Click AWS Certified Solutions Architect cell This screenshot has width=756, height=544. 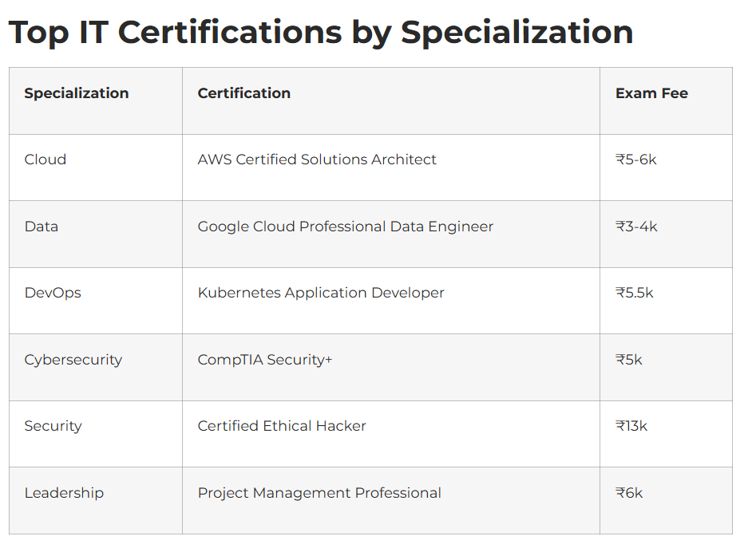[x=317, y=160]
